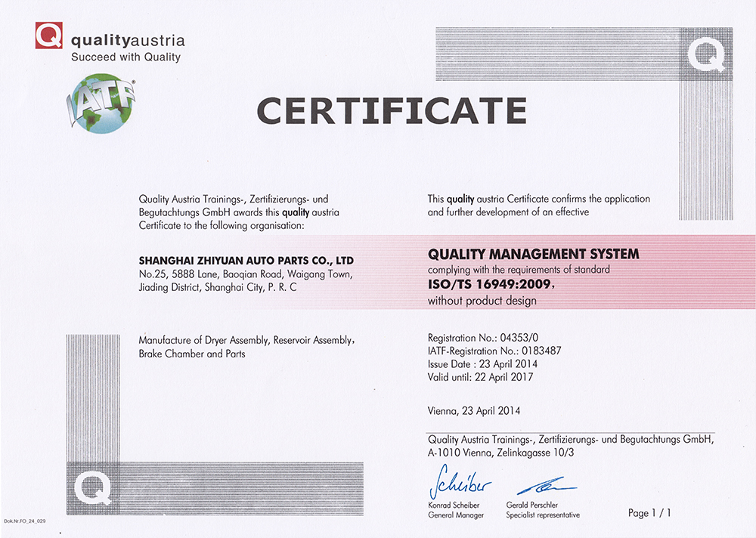This screenshot has height=538, width=756.
Task: Select the Shanghai Zhiyuan Auto Parts company name
Action: [x=246, y=260]
